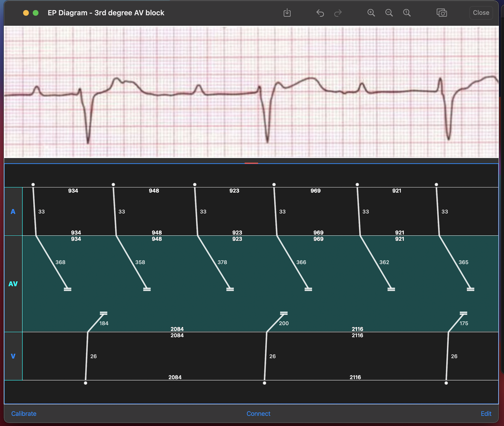
Task: Click the save/download icon in toolbar
Action: 287,13
